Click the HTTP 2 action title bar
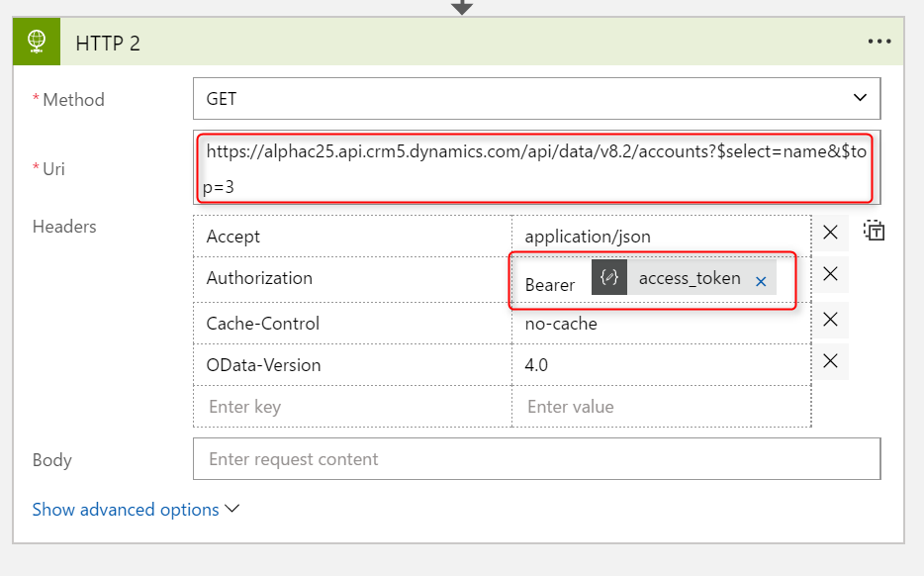 point(445,42)
